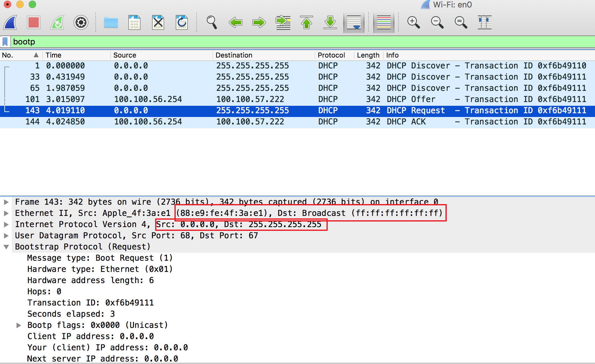Image resolution: width=595 pixels, height=364 pixels.
Task: Restart the current capture
Action: (x=57, y=22)
